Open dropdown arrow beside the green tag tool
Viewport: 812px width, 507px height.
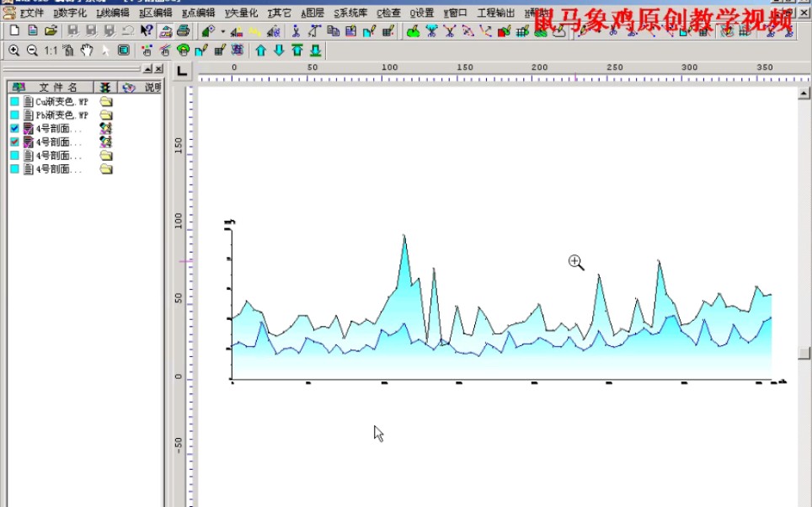point(222,32)
